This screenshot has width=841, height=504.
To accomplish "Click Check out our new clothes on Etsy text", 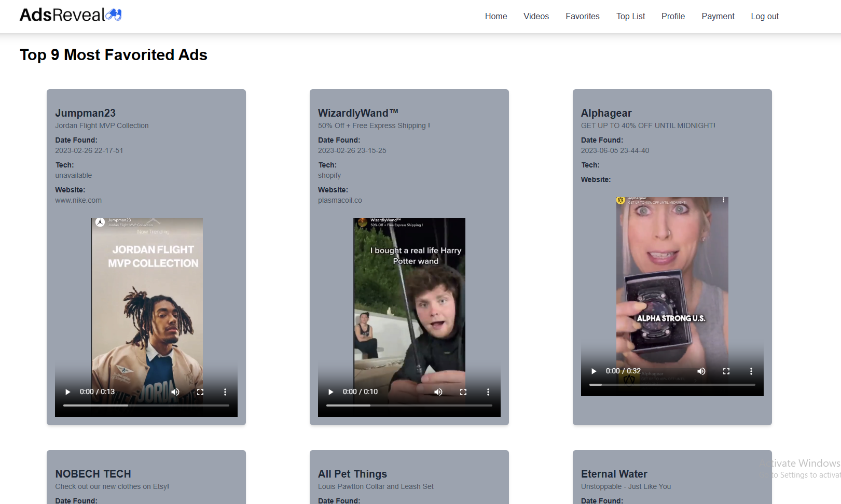I will 112,486.
